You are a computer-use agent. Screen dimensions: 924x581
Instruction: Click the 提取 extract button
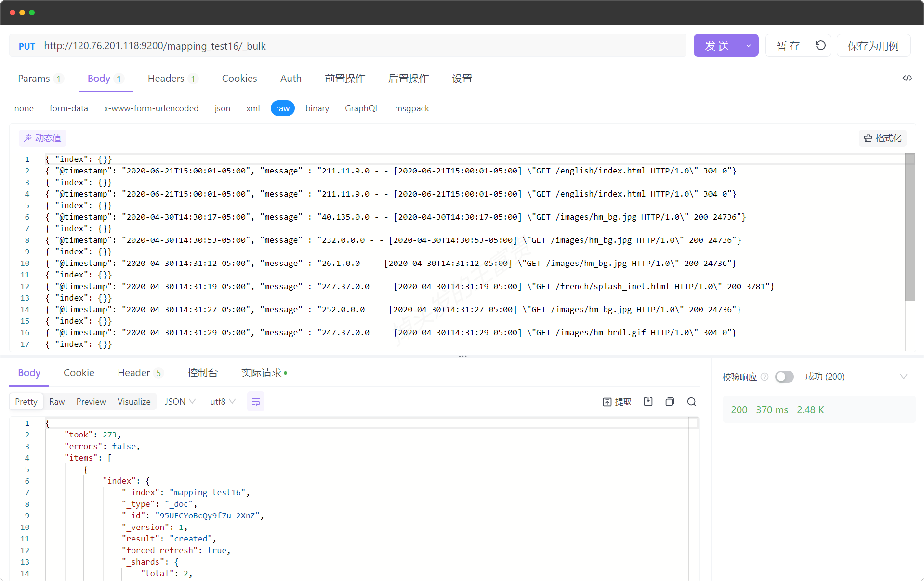click(x=617, y=402)
